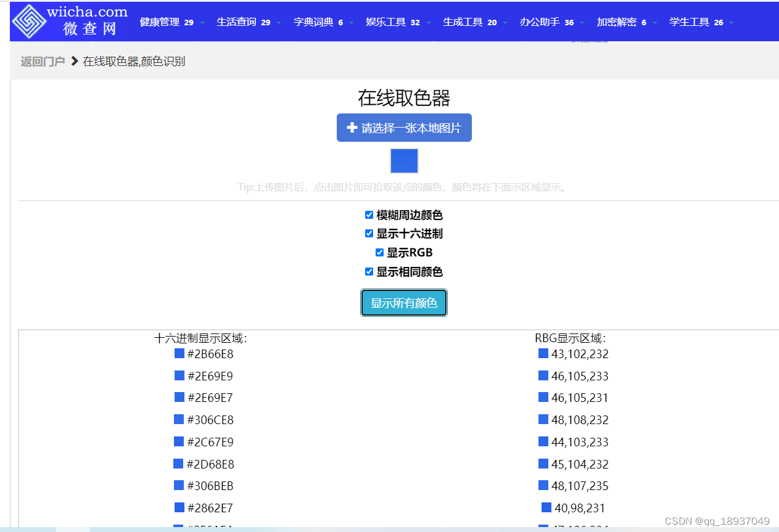
Task: Expand dropdown arrow beside 学生工具 26
Action: pos(732,23)
